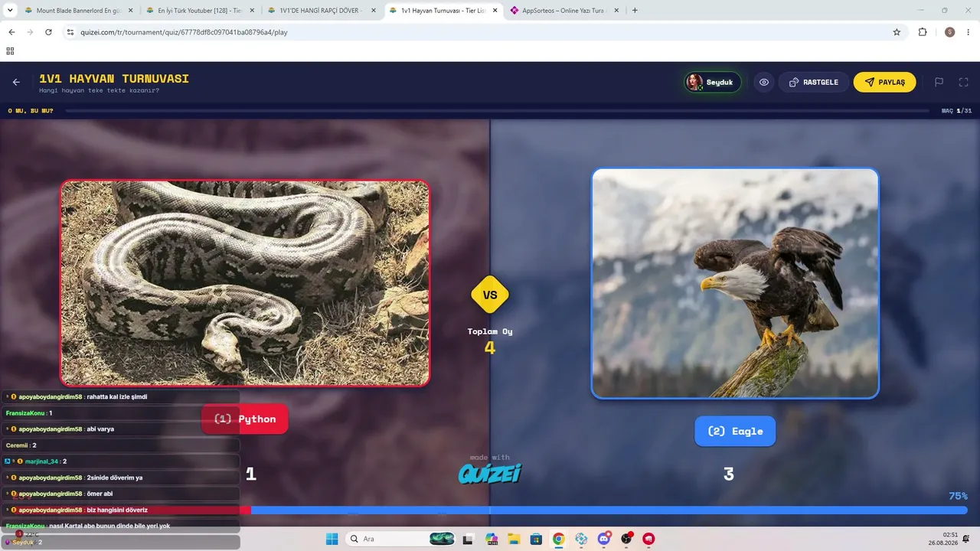
Task: Switch to 1V1'DE HANGİ RAPÇİ DÖVER tab
Action: click(322, 11)
